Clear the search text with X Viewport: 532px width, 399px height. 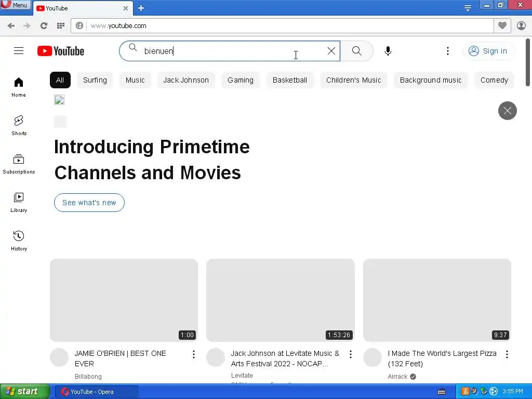pos(331,51)
